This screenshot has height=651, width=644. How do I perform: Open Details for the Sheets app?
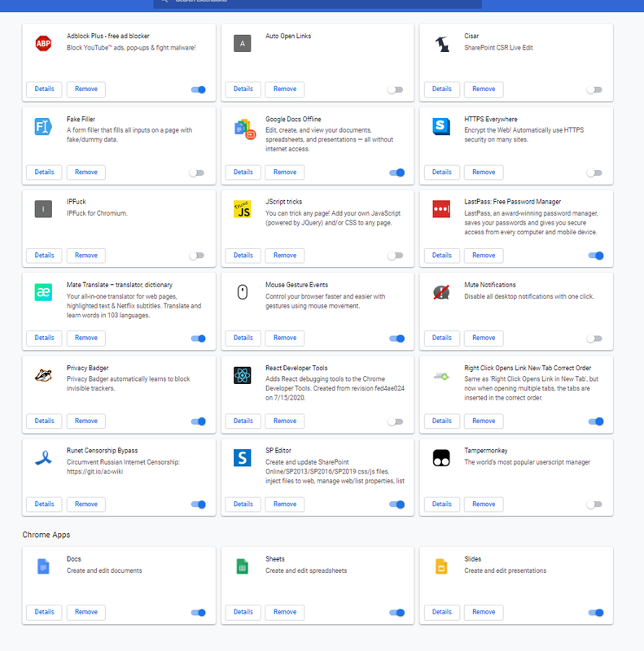click(243, 612)
